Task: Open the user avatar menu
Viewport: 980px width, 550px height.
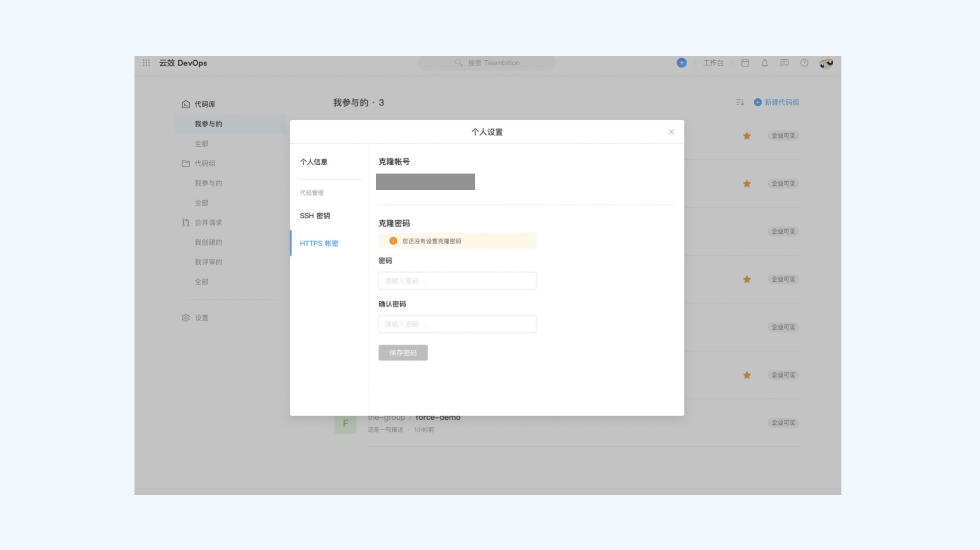Action: tap(826, 63)
